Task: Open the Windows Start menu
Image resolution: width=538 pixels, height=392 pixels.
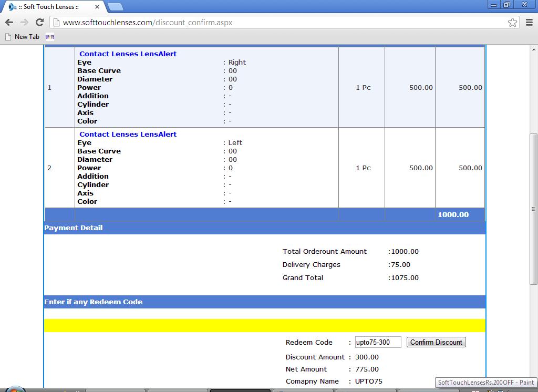Action: (x=15, y=389)
